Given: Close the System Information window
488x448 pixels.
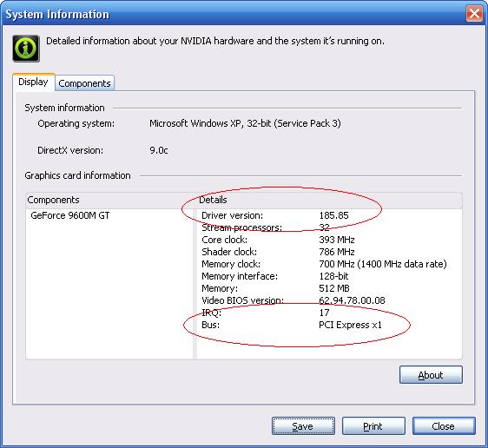Looking at the screenshot, I should 474,14.
